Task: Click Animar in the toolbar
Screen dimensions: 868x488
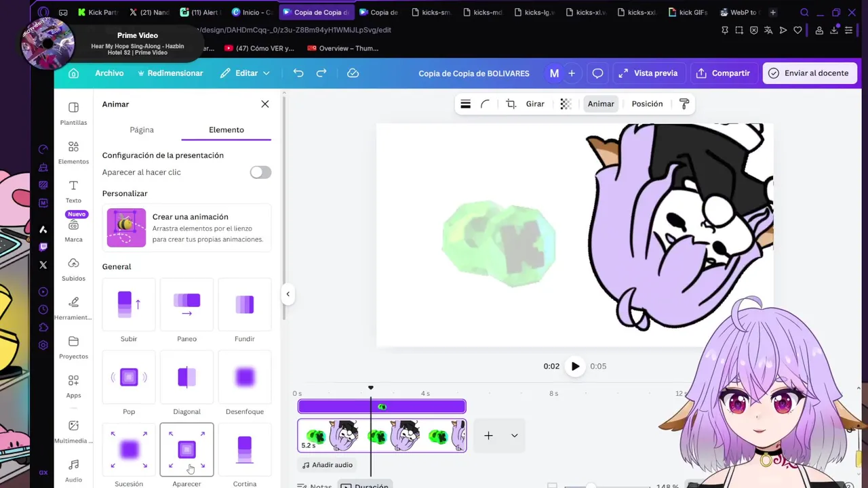Action: [601, 104]
